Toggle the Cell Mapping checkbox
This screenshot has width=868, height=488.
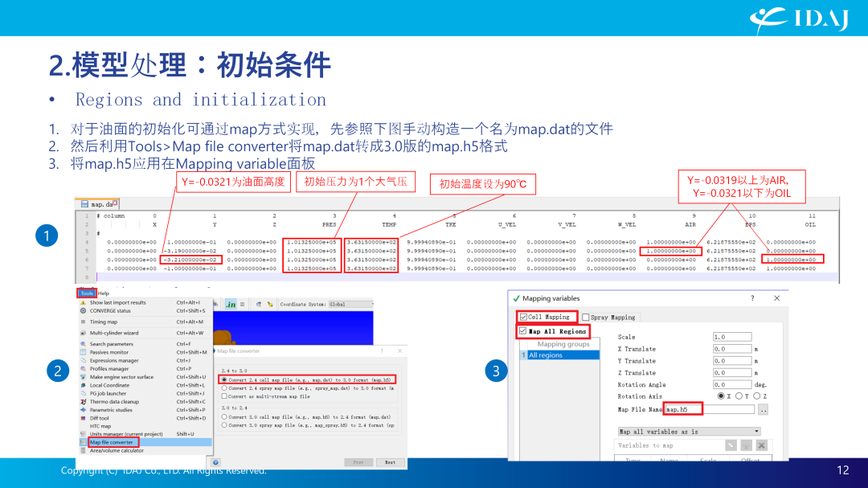523,317
